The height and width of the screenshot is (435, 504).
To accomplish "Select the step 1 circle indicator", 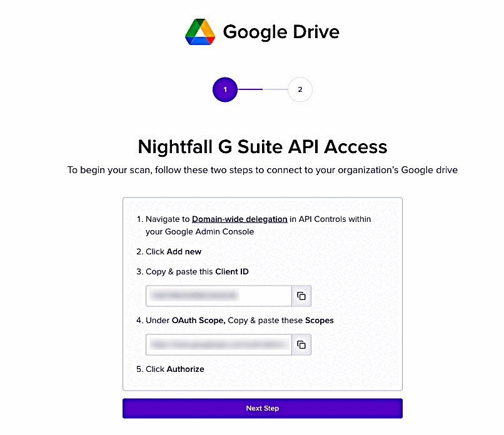I will pyautogui.click(x=225, y=89).
